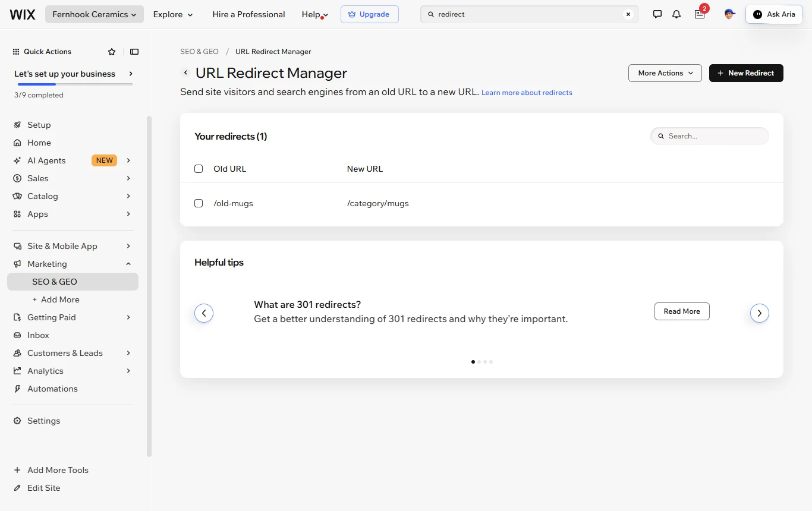Click Add More Tools
The image size is (812, 511).
point(51,470)
